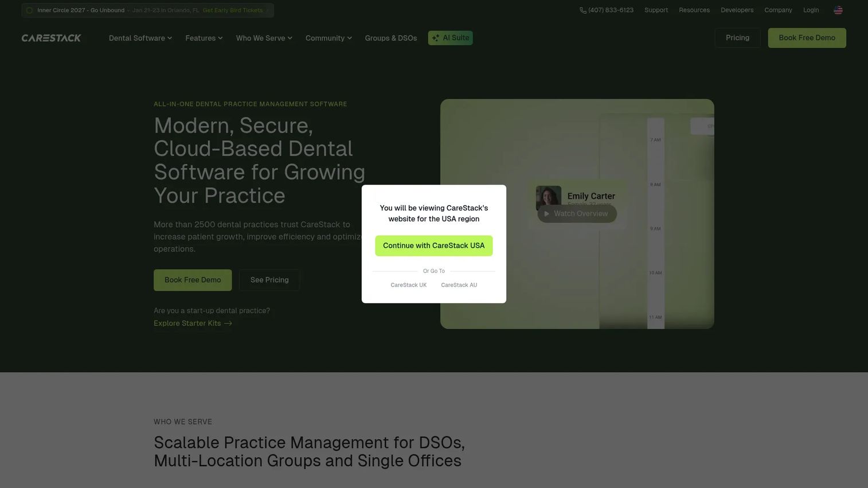Image resolution: width=868 pixels, height=488 pixels.
Task: Click Get Early Bird Tickets link
Action: (x=233, y=10)
